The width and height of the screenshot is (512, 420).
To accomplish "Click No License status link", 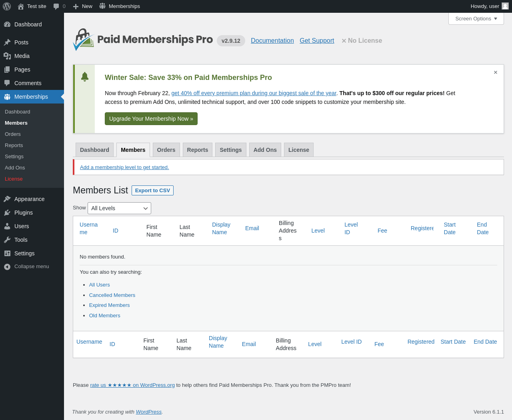I will coord(362,41).
